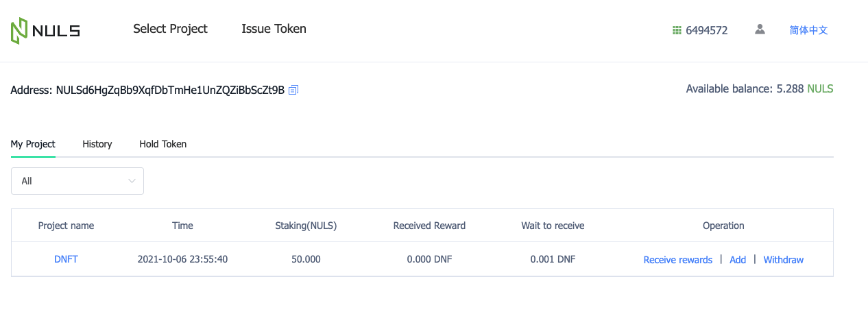The height and width of the screenshot is (314, 868).
Task: Switch language to 简体中文
Action: pyautogui.click(x=808, y=30)
